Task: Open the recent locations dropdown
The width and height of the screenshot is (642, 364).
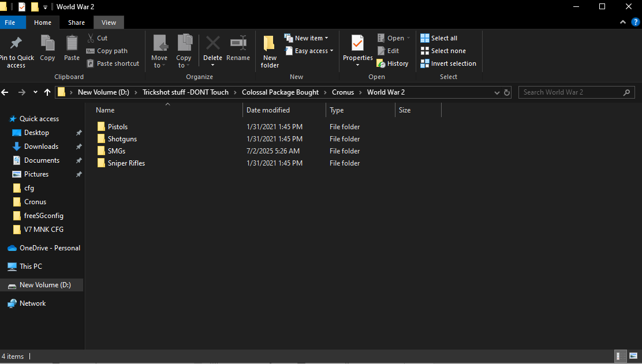Action: [35, 92]
